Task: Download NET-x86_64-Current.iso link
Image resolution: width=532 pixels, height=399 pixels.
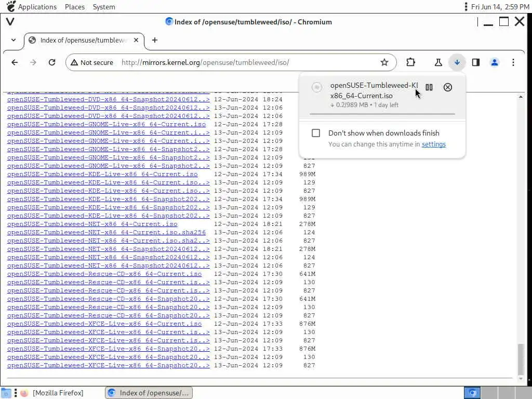Action: (x=92, y=224)
